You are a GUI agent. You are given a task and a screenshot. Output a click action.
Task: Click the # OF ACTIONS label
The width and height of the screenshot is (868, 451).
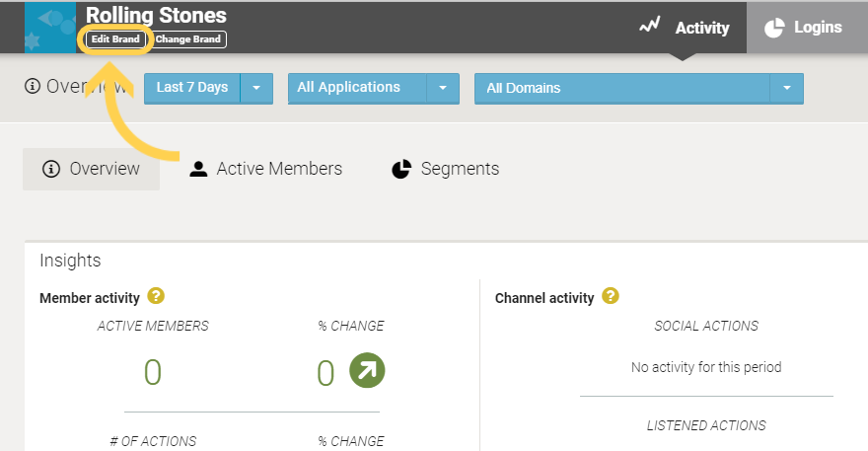(153, 441)
